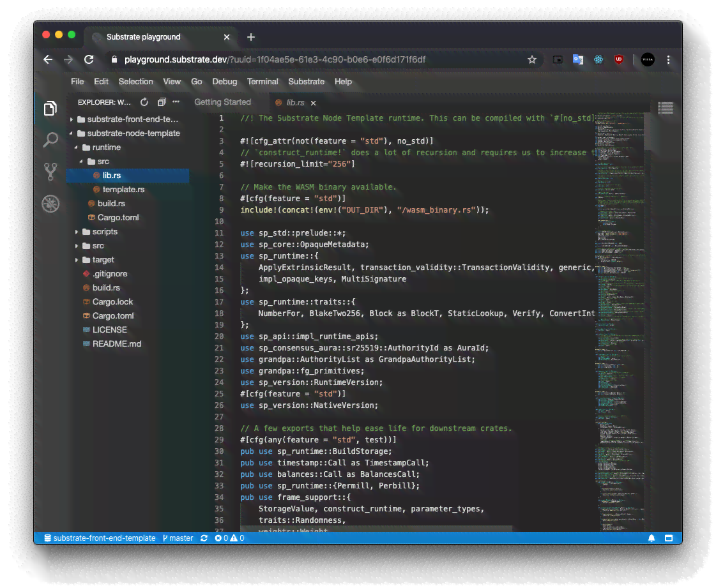The height and width of the screenshot is (588, 716).
Task: Open the Edit menu
Action: coord(101,82)
